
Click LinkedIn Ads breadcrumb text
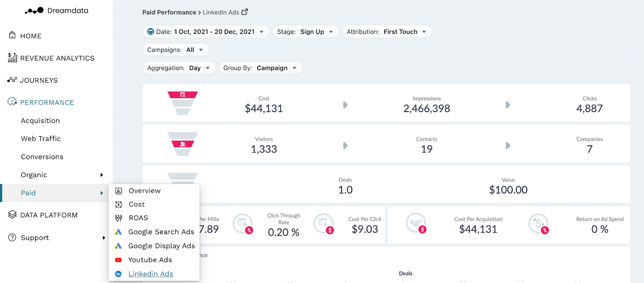pyautogui.click(x=221, y=12)
